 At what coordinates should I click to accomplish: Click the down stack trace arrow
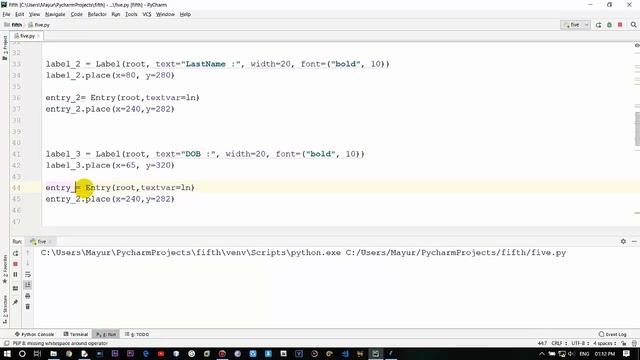pyautogui.click(x=28, y=264)
